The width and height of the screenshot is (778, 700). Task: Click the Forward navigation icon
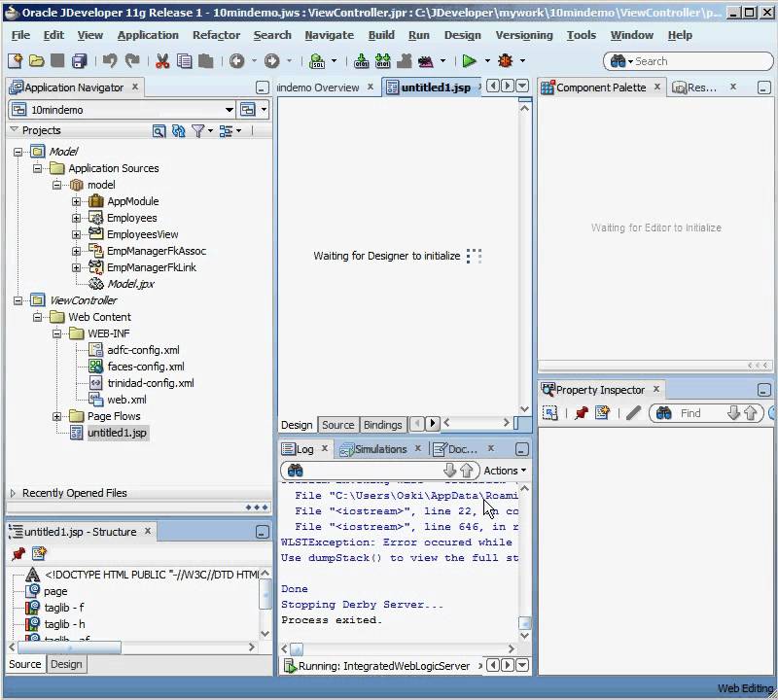(x=271, y=61)
